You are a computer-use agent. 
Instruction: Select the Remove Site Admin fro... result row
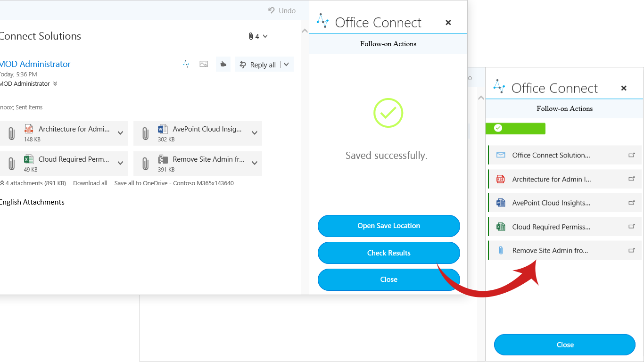564,250
